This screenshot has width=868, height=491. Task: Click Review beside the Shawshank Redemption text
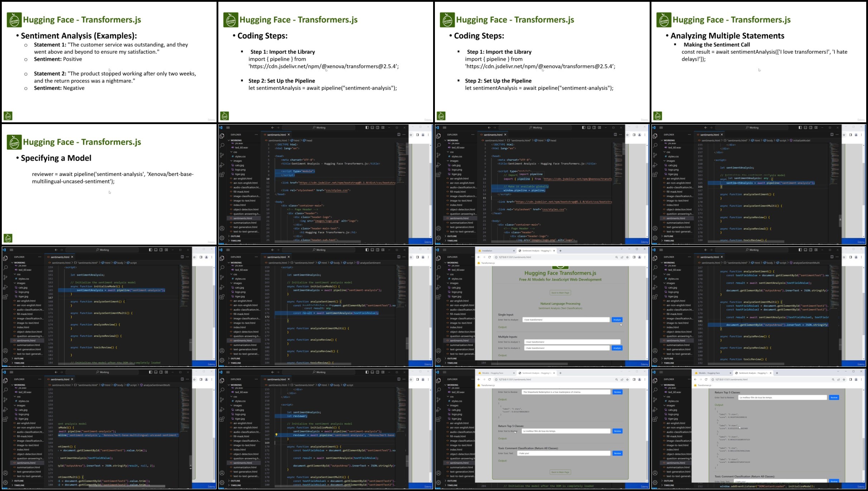617,392
